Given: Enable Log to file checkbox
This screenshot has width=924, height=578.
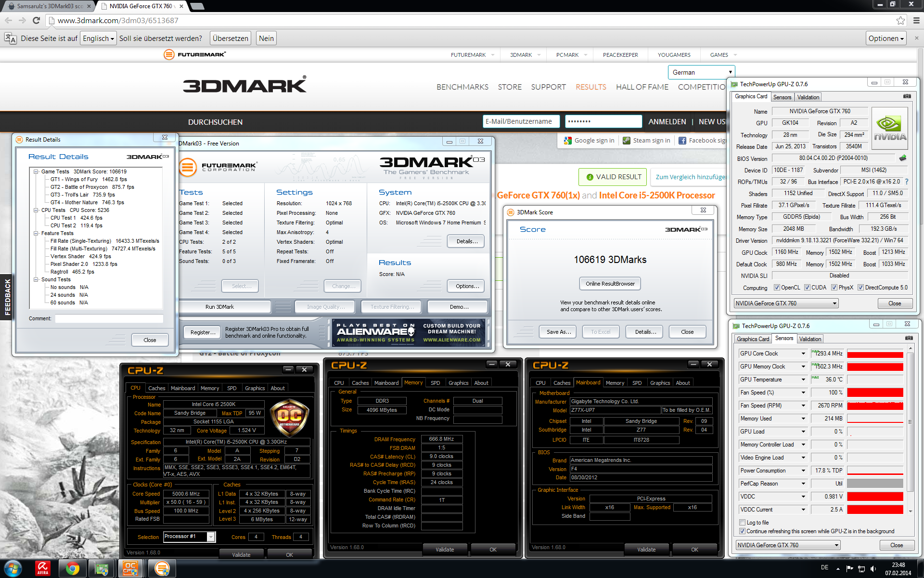Looking at the screenshot, I should click(x=742, y=523).
